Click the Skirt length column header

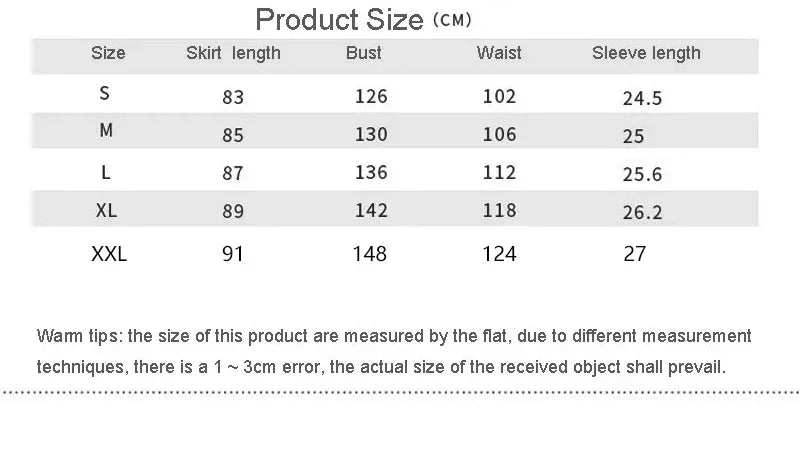pyautogui.click(x=233, y=54)
